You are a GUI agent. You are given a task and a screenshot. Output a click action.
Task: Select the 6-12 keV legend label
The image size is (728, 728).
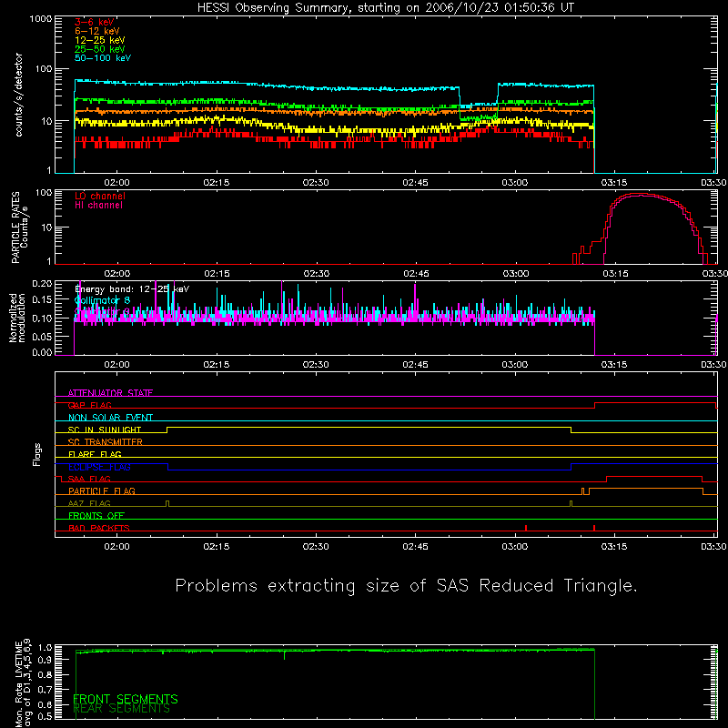(x=97, y=31)
